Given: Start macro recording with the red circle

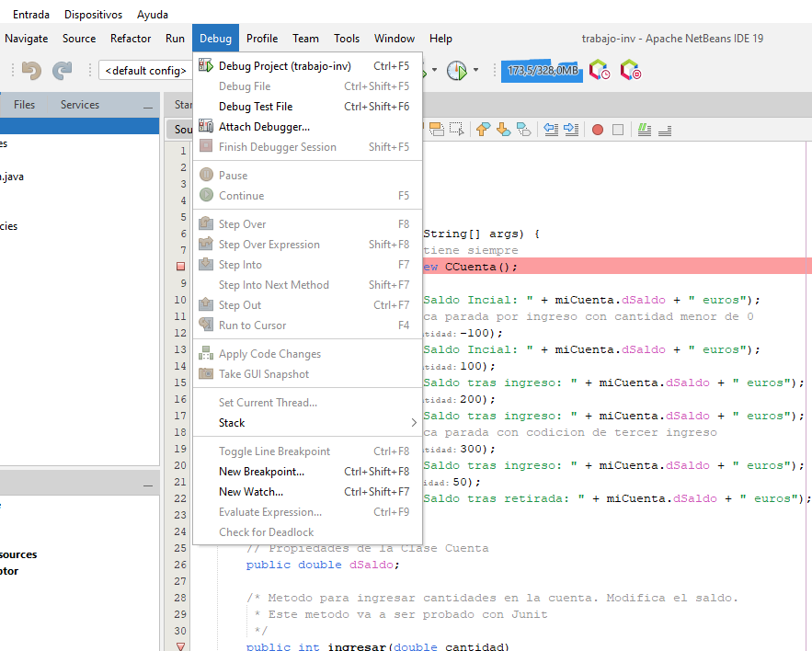Looking at the screenshot, I should pyautogui.click(x=597, y=130).
